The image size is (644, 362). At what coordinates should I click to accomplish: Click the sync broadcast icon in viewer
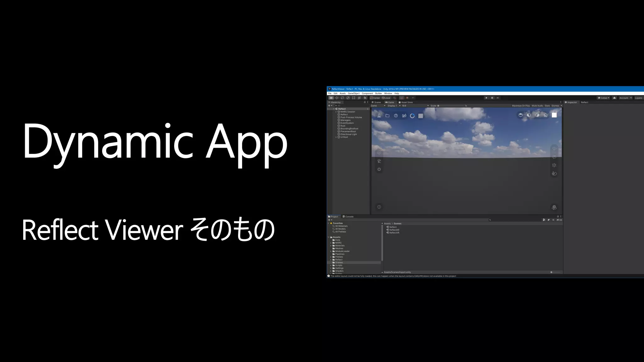(x=404, y=116)
